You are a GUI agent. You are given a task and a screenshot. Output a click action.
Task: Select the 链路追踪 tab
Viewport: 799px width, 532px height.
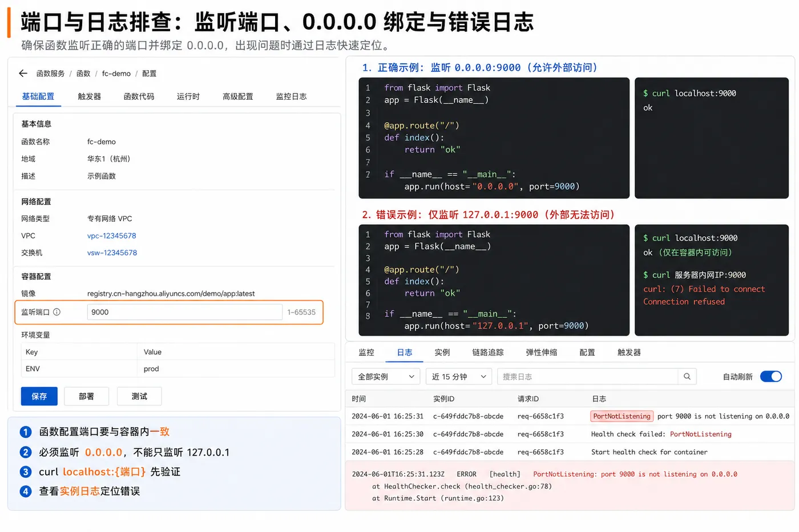488,352
